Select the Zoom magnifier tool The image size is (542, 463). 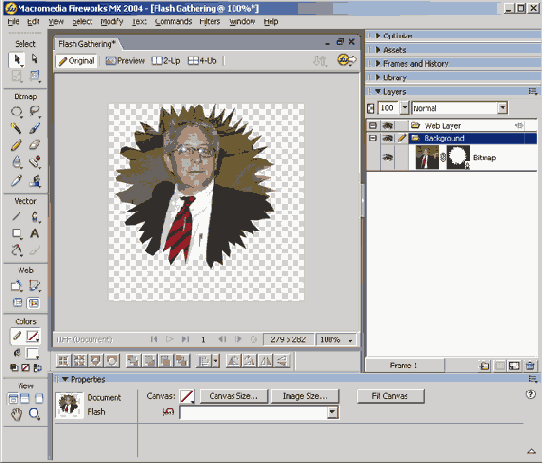pyautogui.click(x=34, y=414)
